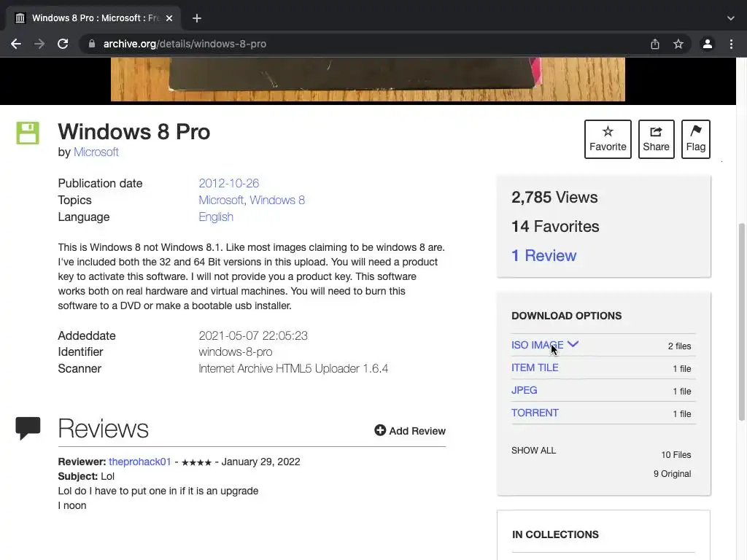Click the 9 Original count text
The width and height of the screenshot is (747, 560).
pyautogui.click(x=672, y=474)
